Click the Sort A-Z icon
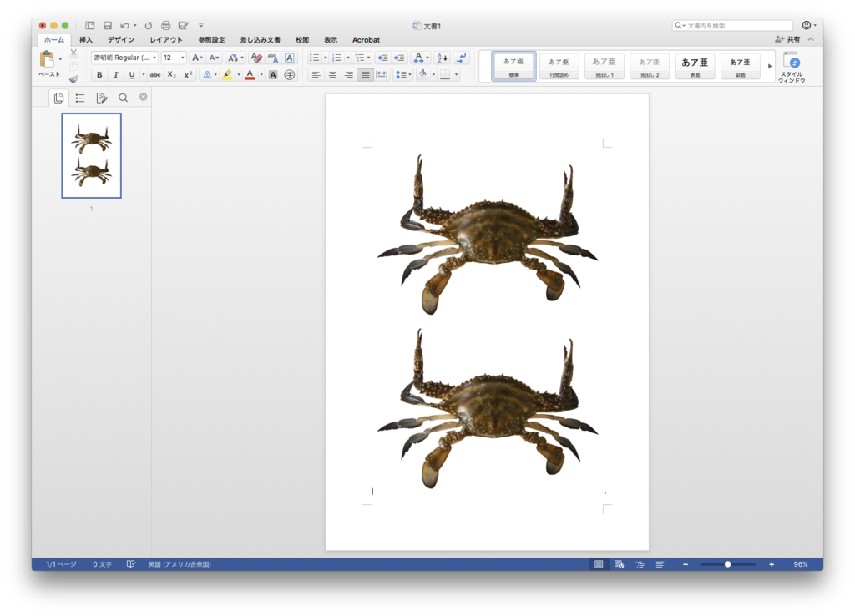Screen dimensions: 855x616 point(443,58)
